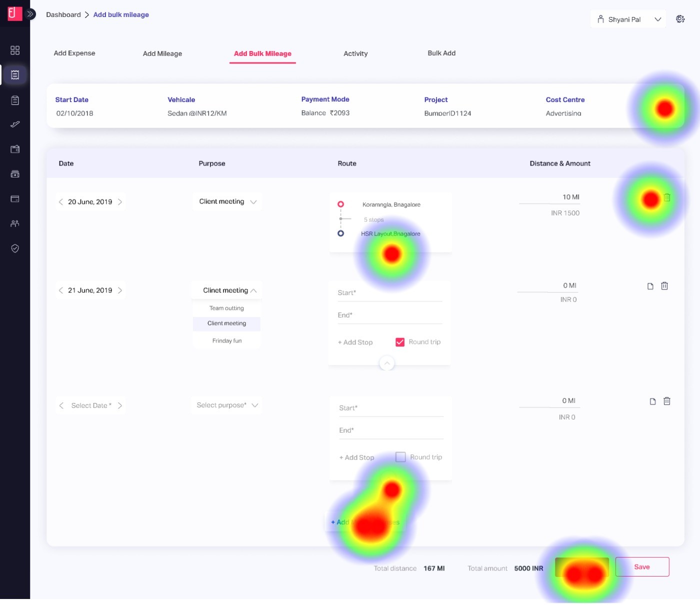Duplicate the Select Date mileage row
Viewport: 700px width, 605px height.
[x=652, y=401]
